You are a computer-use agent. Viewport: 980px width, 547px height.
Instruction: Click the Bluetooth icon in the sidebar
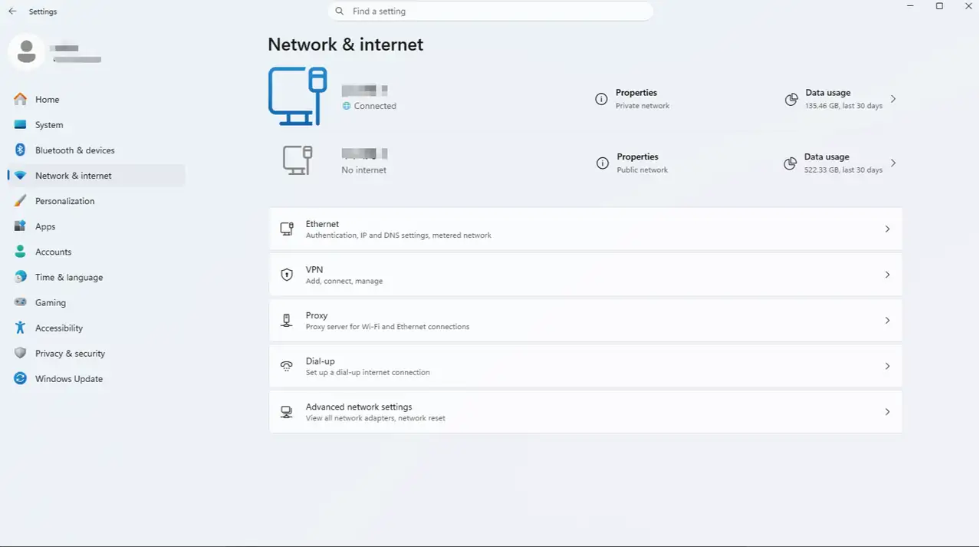21,150
